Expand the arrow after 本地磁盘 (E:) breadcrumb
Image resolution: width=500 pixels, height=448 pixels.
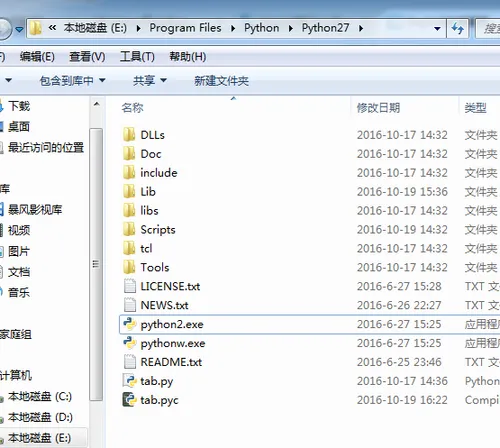pos(139,29)
